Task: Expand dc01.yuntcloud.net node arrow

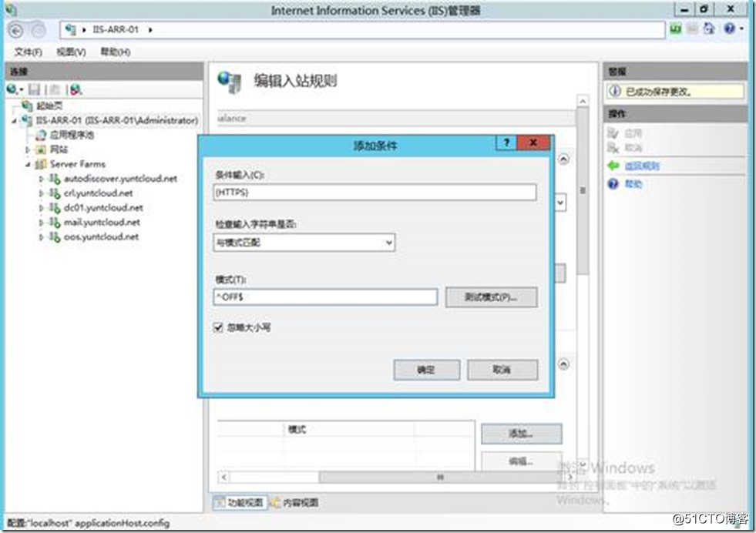Action: click(x=42, y=208)
